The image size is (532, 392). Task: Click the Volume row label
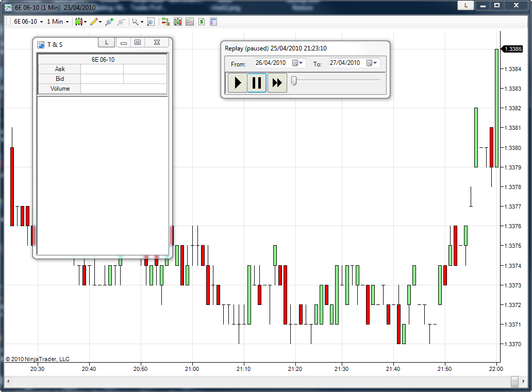click(x=60, y=89)
